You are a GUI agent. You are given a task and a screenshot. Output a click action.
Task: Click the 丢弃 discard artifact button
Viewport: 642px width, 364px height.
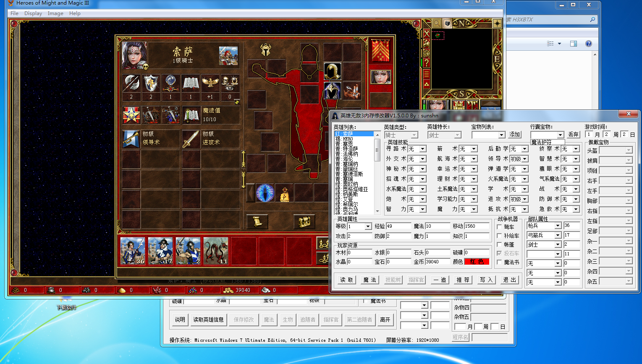click(x=574, y=135)
